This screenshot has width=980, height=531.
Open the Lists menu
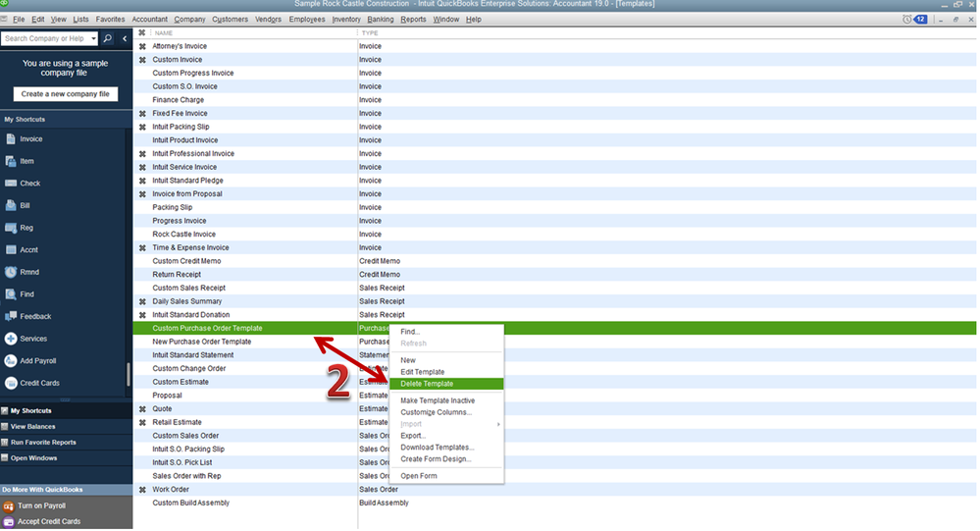coord(80,20)
